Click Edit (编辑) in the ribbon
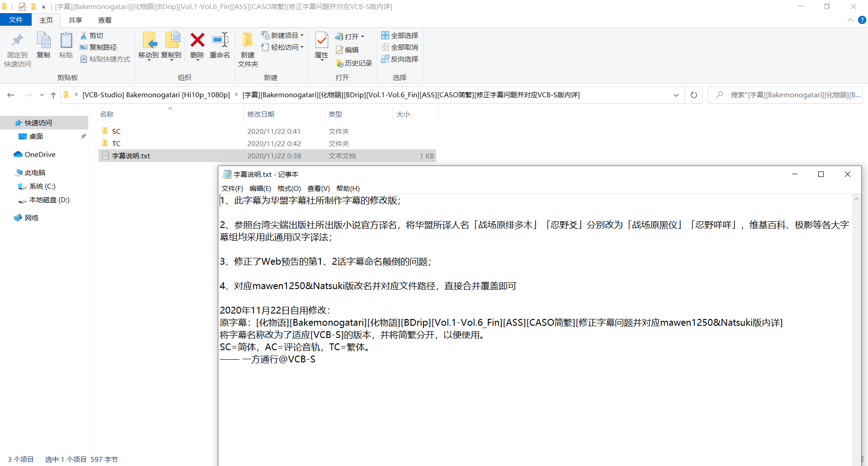The image size is (868, 466). point(347,50)
